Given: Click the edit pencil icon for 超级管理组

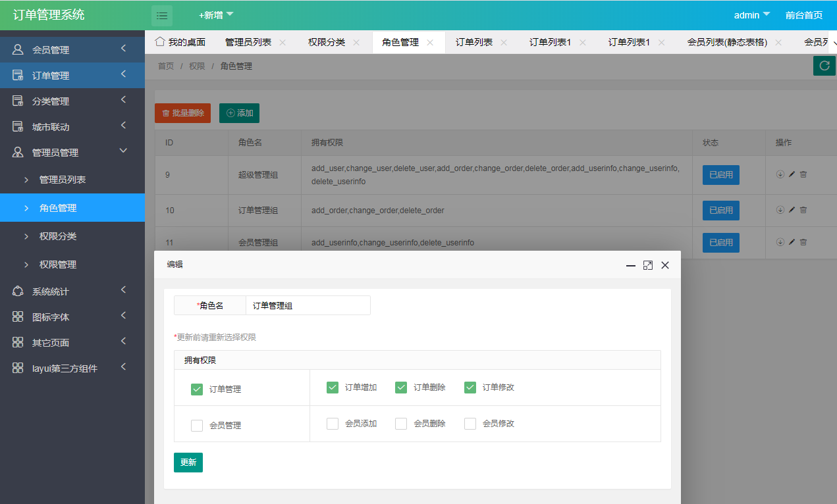Looking at the screenshot, I should click(792, 174).
